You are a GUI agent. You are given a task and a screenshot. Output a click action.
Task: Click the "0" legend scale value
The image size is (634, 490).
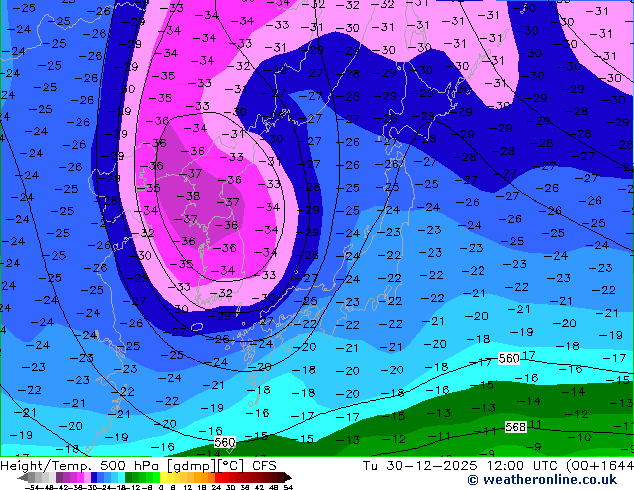(161, 487)
